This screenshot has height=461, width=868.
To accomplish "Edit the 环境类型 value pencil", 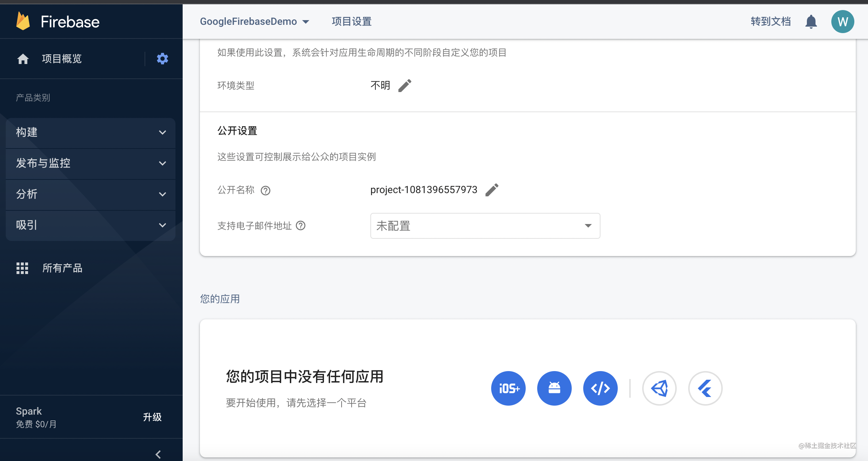I will (x=405, y=86).
